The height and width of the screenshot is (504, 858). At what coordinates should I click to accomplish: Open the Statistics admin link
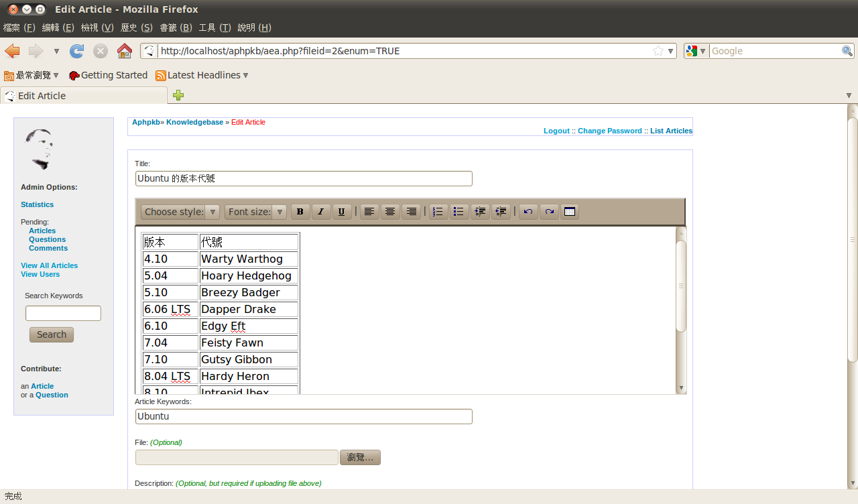pyautogui.click(x=37, y=204)
